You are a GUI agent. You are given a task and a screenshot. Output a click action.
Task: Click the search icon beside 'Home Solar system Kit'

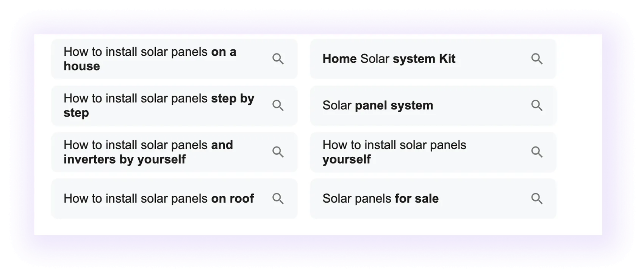[x=537, y=59]
